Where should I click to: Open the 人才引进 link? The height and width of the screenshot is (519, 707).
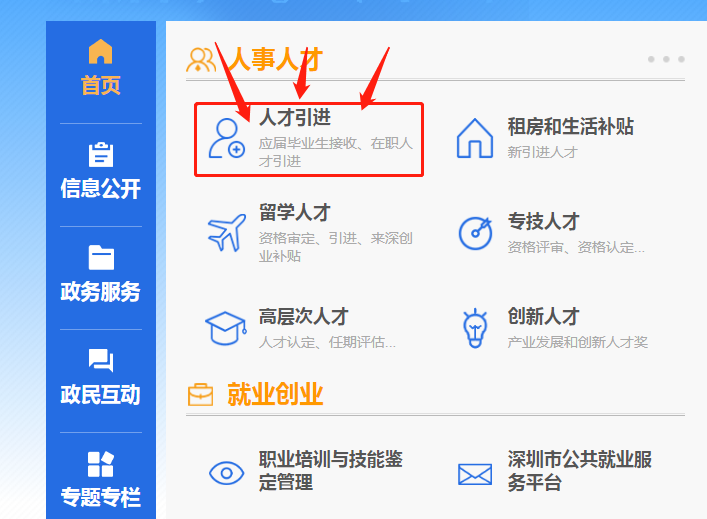pos(295,117)
